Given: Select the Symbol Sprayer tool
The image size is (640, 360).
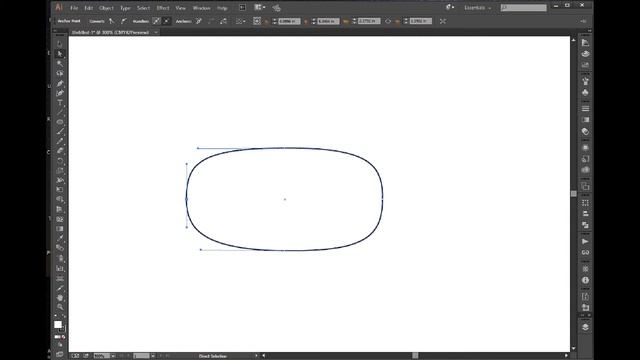Looking at the screenshot, I should pyautogui.click(x=60, y=258).
